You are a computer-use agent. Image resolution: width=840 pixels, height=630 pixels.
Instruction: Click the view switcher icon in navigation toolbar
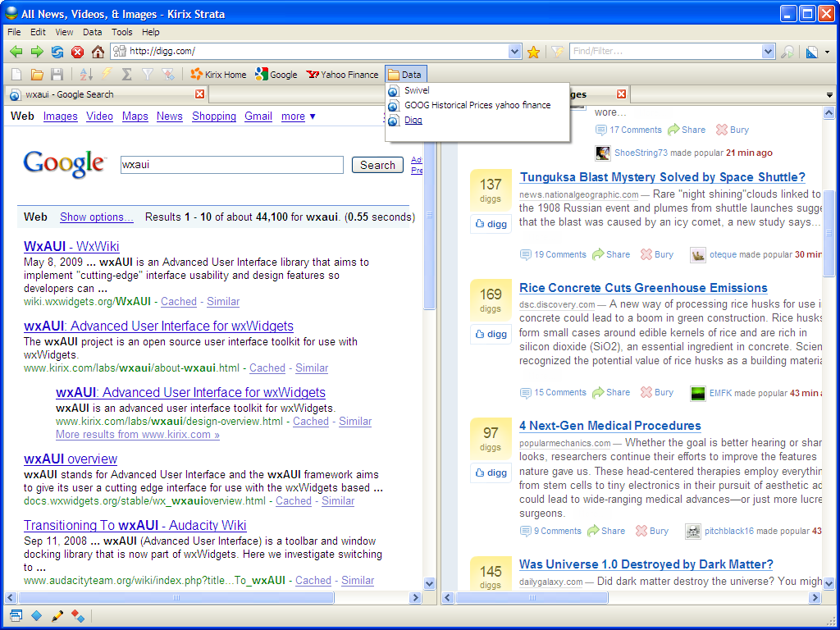coord(812,52)
